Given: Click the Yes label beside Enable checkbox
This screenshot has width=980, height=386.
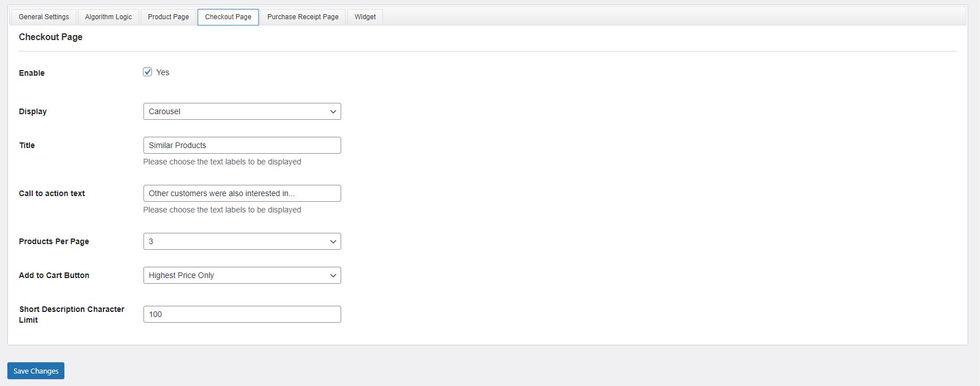Looking at the screenshot, I should tap(163, 72).
